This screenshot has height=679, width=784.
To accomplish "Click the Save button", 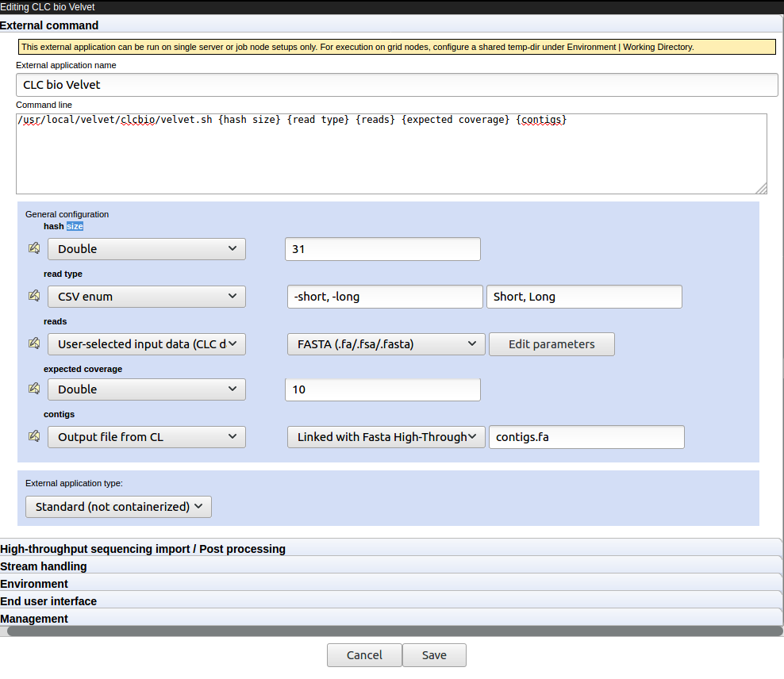I will tap(434, 655).
